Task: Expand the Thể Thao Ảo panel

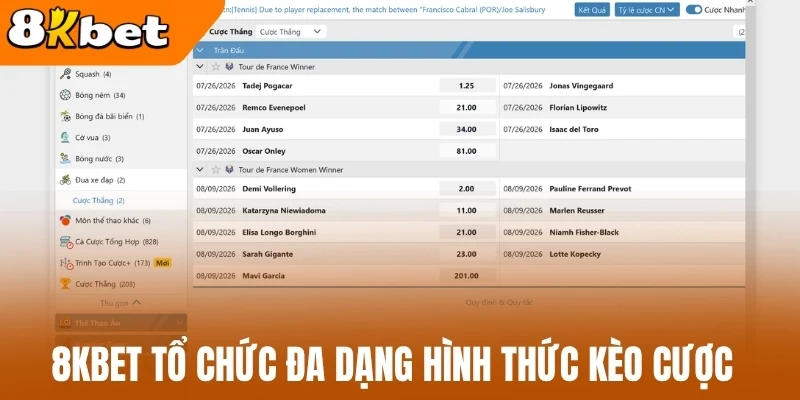Action: click(x=121, y=323)
